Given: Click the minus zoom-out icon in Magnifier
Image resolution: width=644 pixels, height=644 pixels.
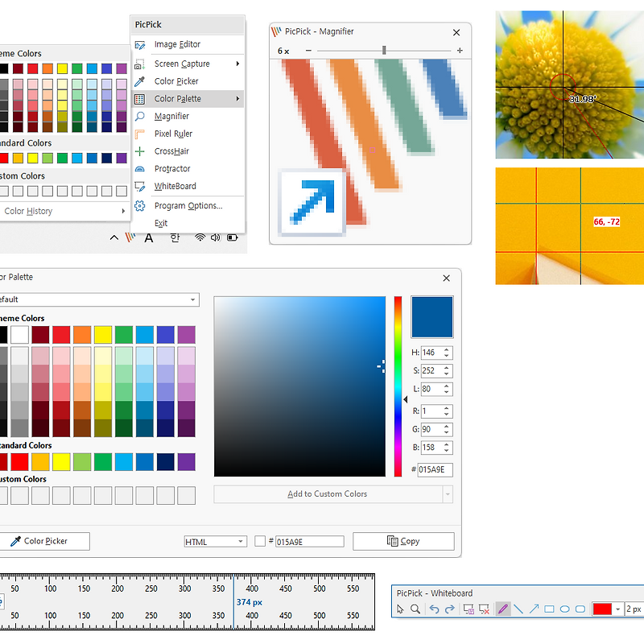Looking at the screenshot, I should (308, 51).
